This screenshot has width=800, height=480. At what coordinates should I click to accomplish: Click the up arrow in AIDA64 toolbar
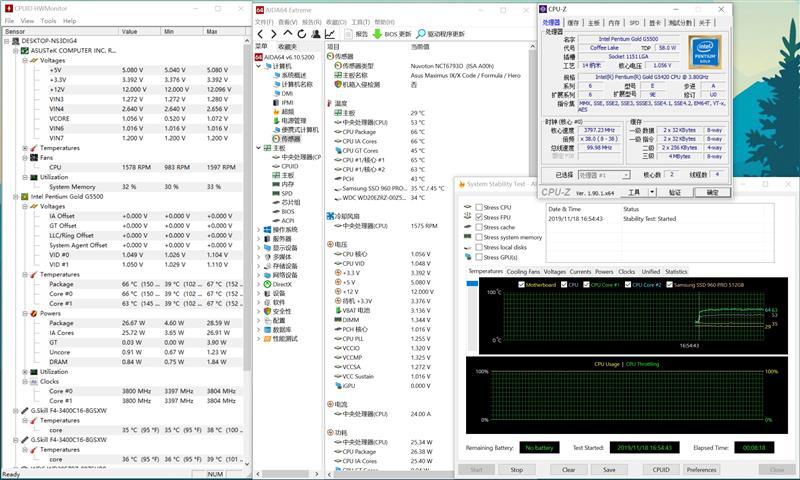click(x=288, y=33)
